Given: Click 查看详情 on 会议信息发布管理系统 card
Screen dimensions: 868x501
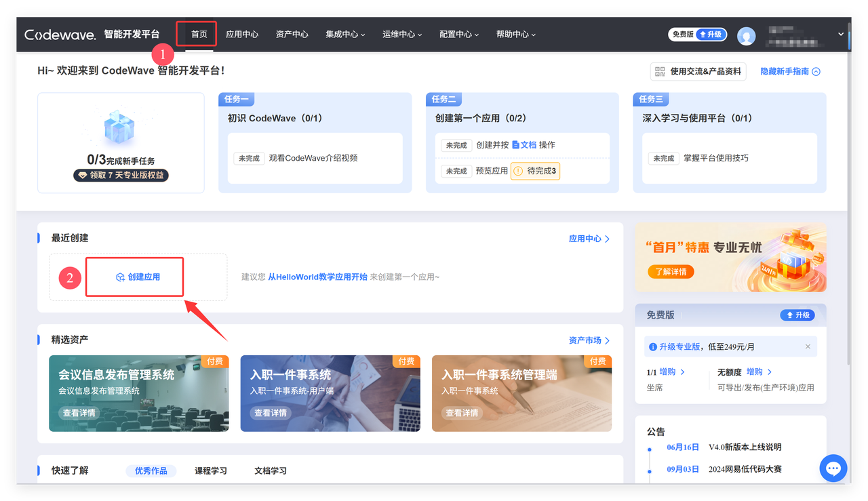Looking at the screenshot, I should 79,413.
